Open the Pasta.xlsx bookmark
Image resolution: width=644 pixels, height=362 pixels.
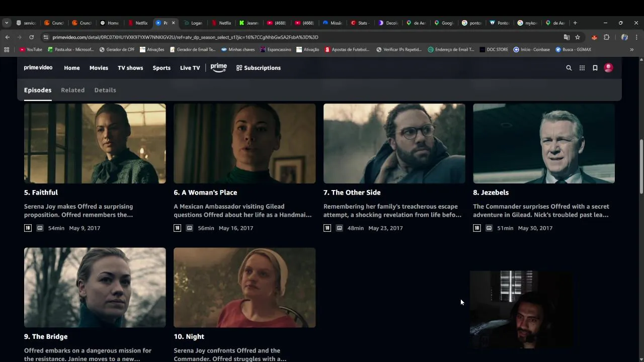(70, 50)
